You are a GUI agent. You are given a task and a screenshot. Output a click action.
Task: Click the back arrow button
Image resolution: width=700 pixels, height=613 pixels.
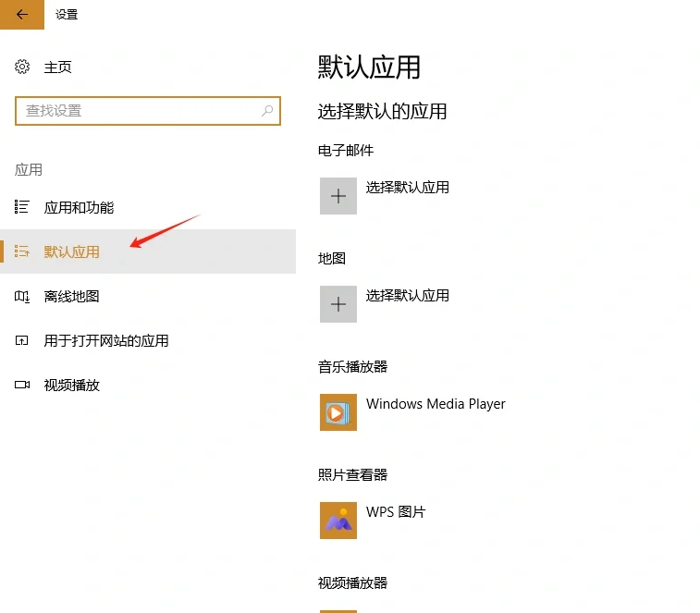[x=22, y=14]
